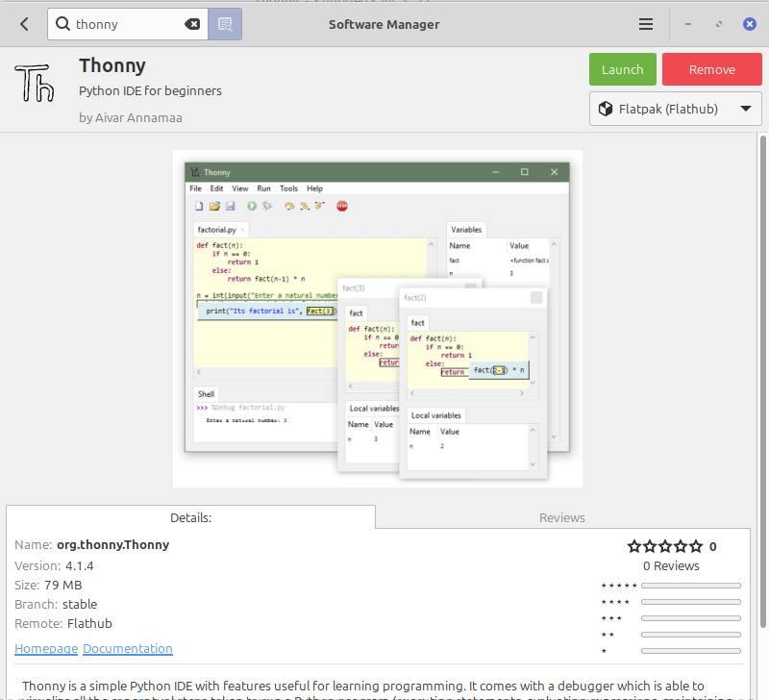
Task: Click the vertical scrollbar
Action: coord(762,383)
